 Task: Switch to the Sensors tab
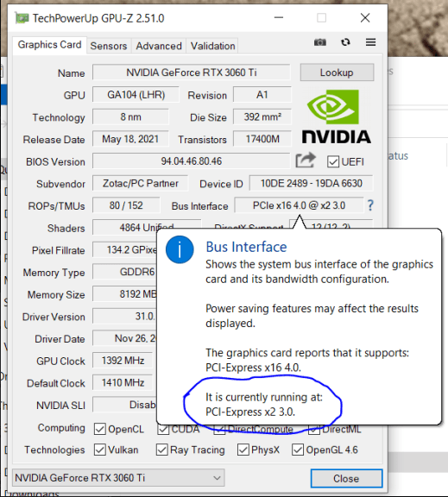pyautogui.click(x=109, y=46)
